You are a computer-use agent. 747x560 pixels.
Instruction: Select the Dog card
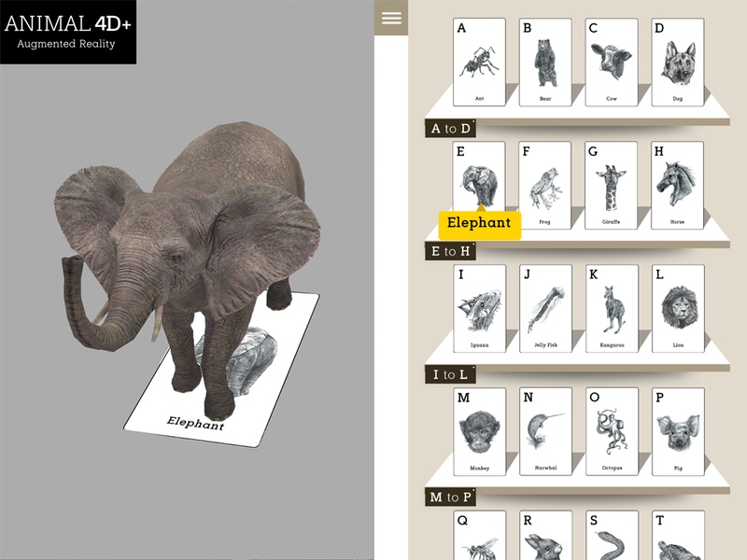click(678, 62)
